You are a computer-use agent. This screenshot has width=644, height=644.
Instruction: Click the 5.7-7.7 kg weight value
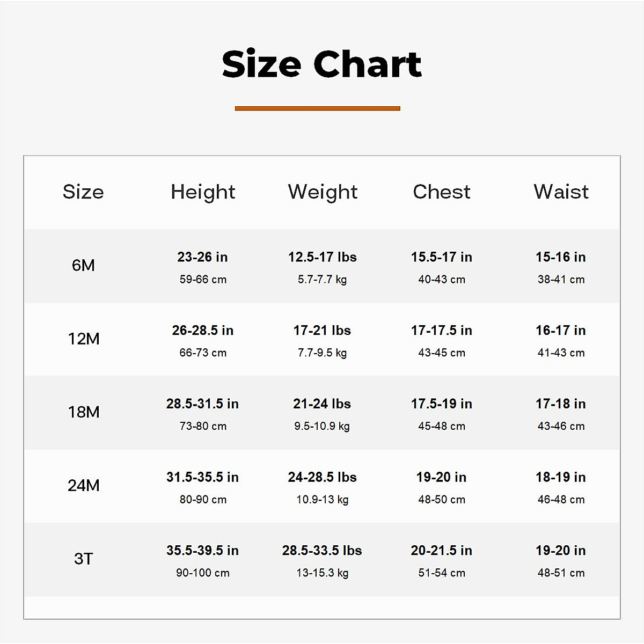click(x=322, y=280)
